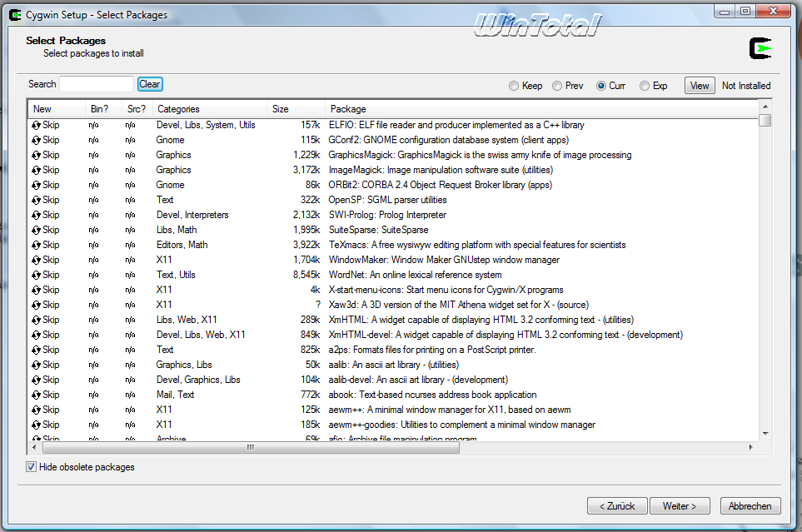Click Skip cycle icon for XmHTML utilities row

37,321
